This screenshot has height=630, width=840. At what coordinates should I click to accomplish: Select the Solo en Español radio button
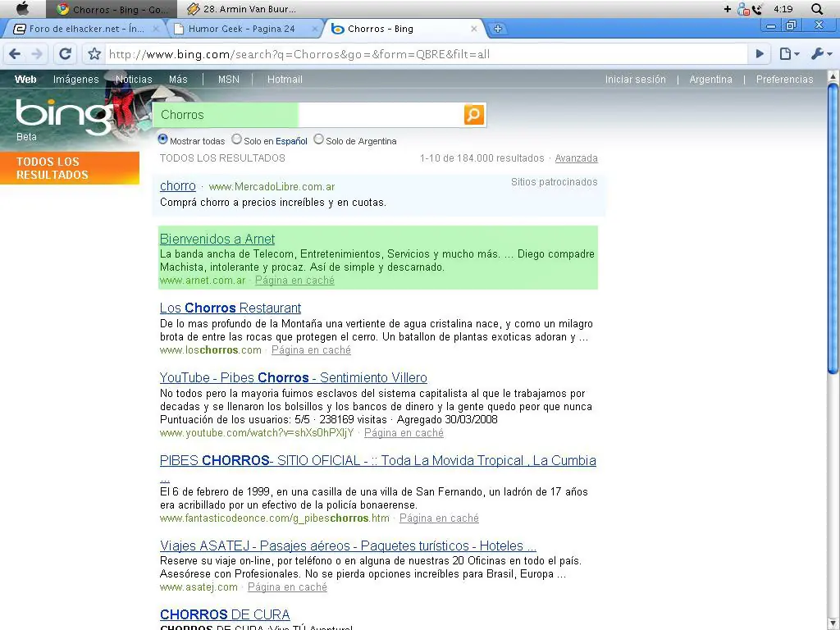point(236,139)
